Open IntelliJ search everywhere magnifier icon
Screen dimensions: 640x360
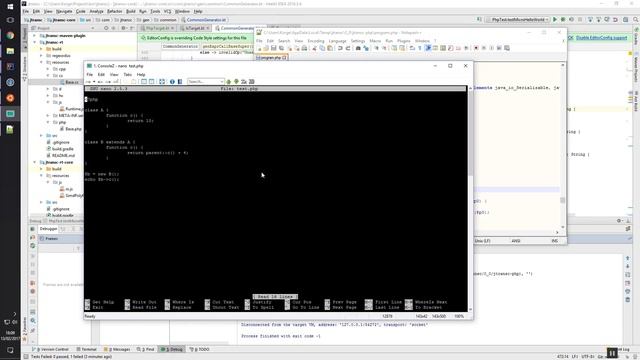click(x=636, y=19)
